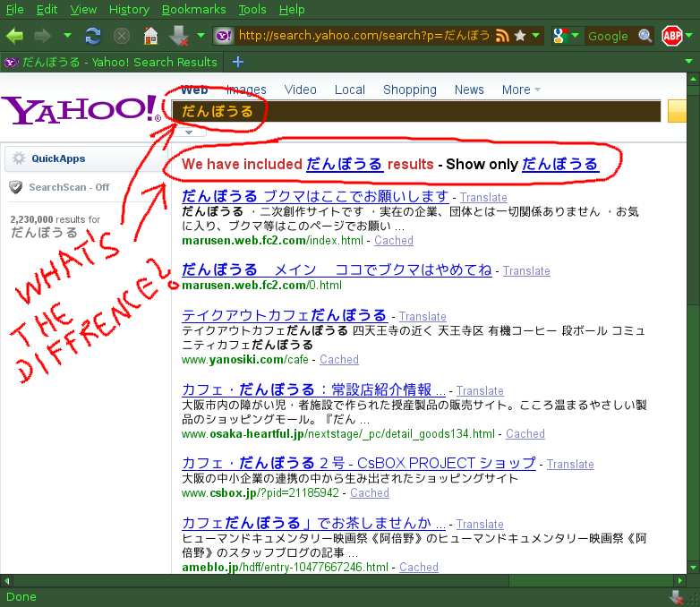Click the downloads arrow toolbar icon
The image size is (700, 607).
179,36
